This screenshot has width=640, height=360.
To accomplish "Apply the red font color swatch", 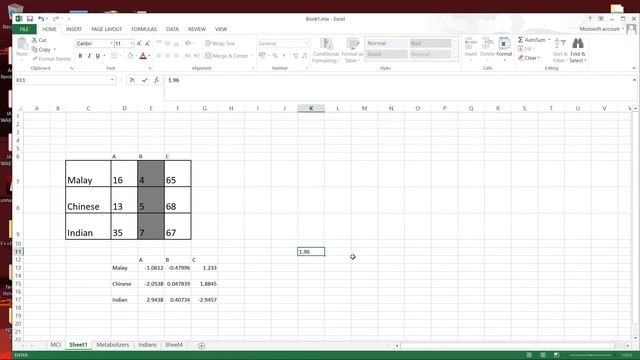I will [143, 56].
